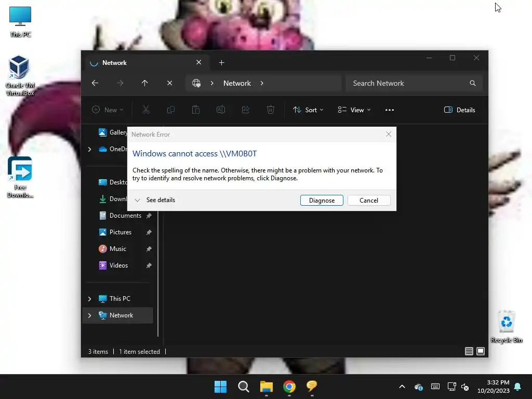
Task: Expand See details in the error dialog
Action: [155, 200]
